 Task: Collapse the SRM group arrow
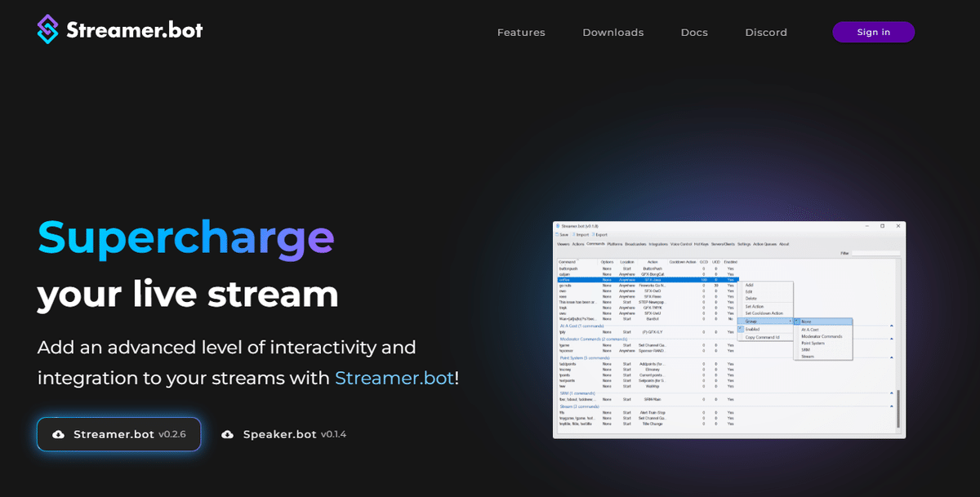(892, 393)
